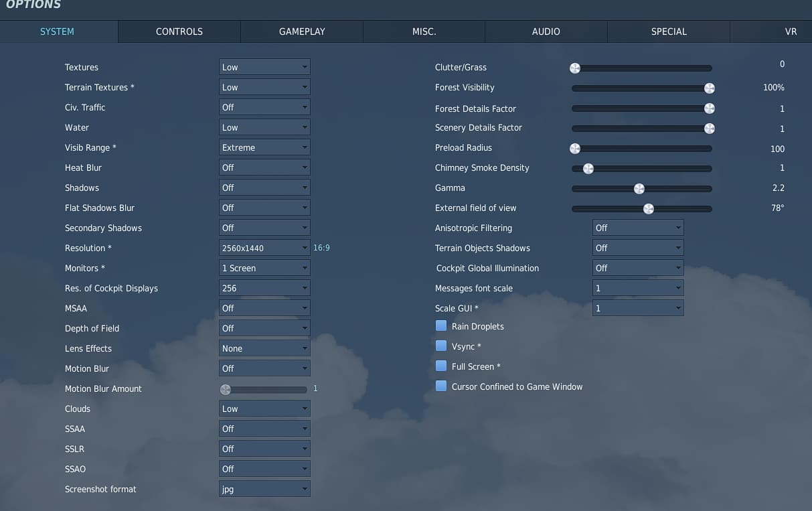Viewport: 812px width, 511px height.
Task: Open the Anisotropic Filtering dropdown
Action: point(638,228)
